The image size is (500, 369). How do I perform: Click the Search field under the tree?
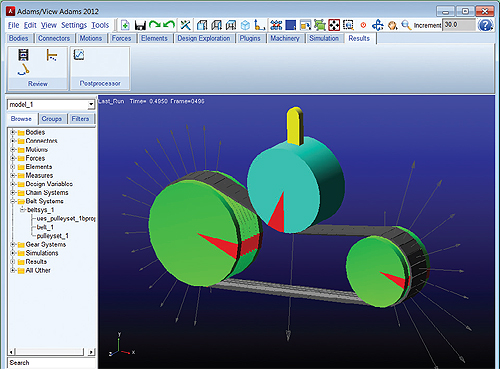(x=52, y=363)
